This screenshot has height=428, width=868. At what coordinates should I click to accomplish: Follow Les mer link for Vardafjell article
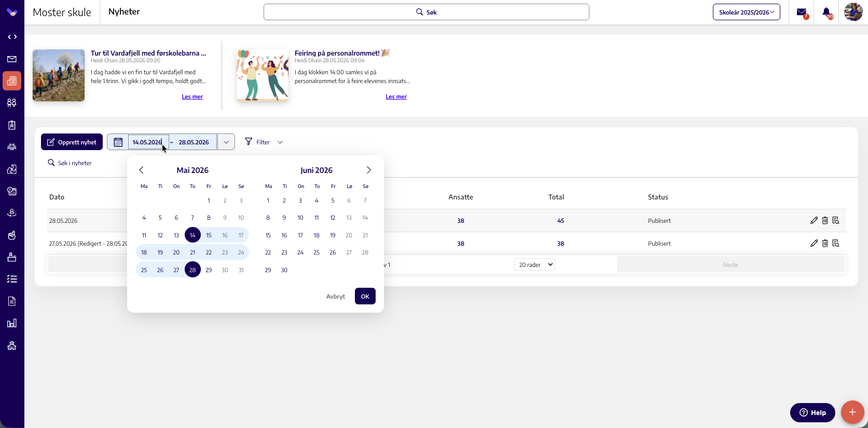192,97
